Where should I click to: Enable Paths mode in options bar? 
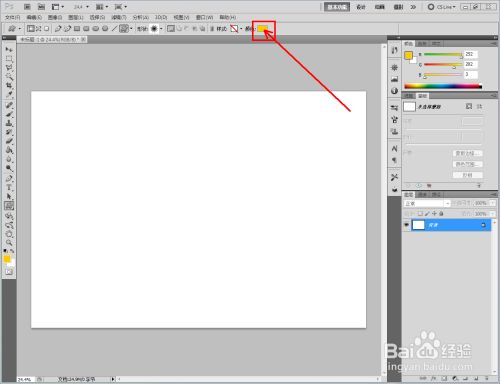click(39, 29)
